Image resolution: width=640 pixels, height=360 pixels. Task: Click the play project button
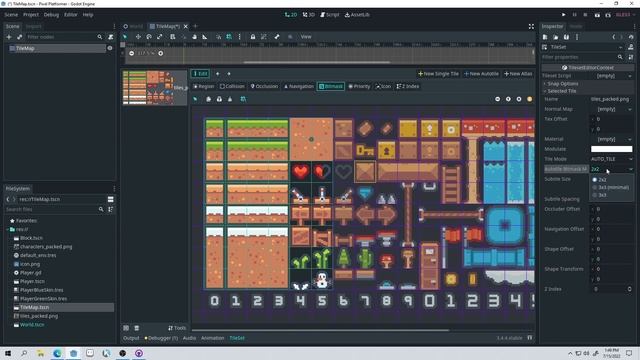[564, 15]
